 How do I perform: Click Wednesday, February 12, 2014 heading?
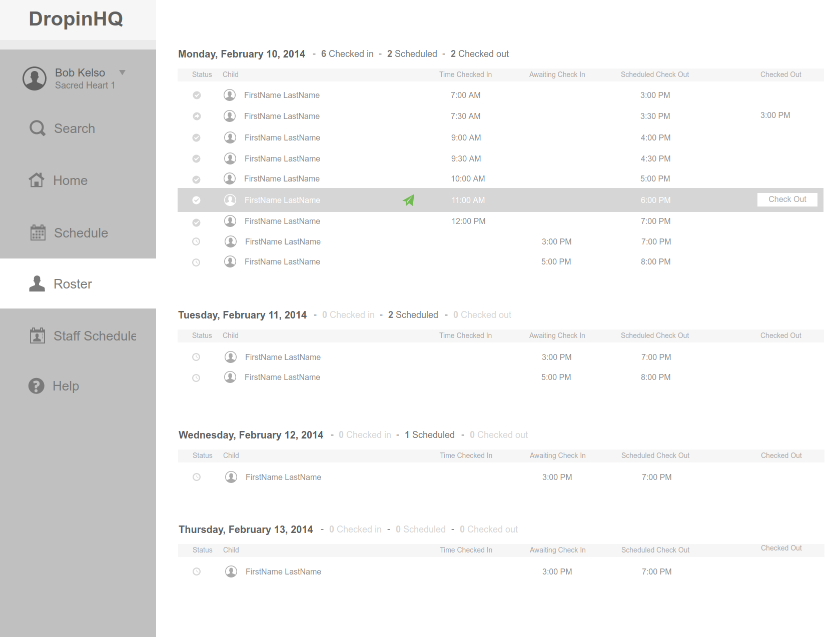251,435
